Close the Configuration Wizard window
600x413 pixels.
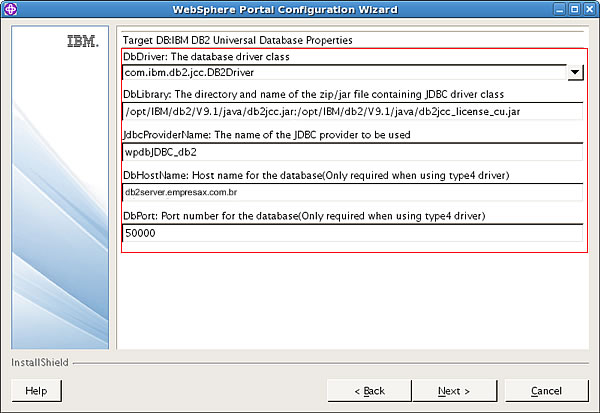click(590, 9)
